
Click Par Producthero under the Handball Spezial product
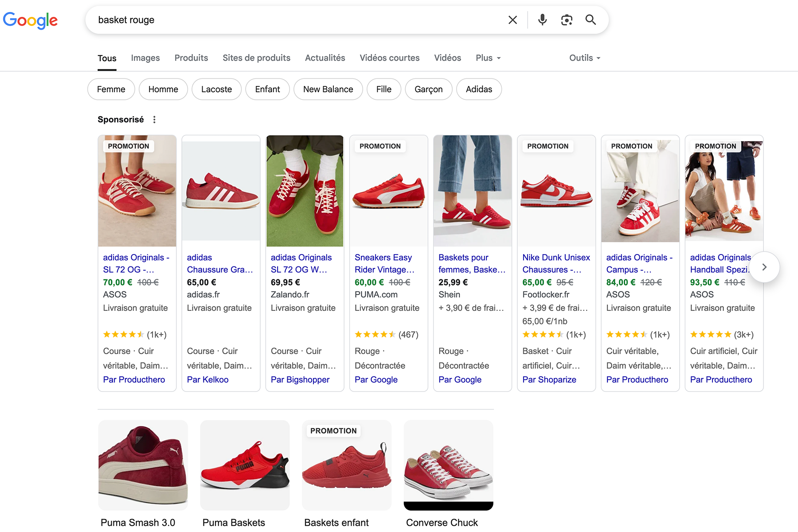point(721,379)
